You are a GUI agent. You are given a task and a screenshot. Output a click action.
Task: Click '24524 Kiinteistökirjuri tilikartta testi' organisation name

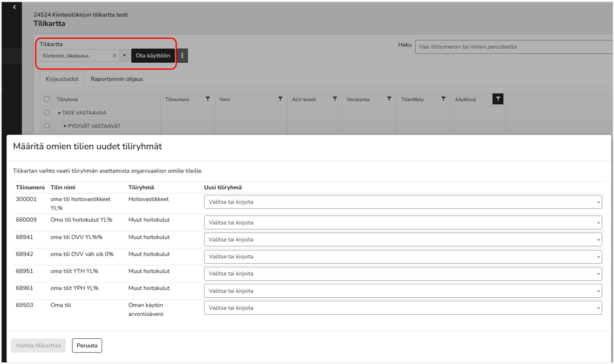coord(81,14)
